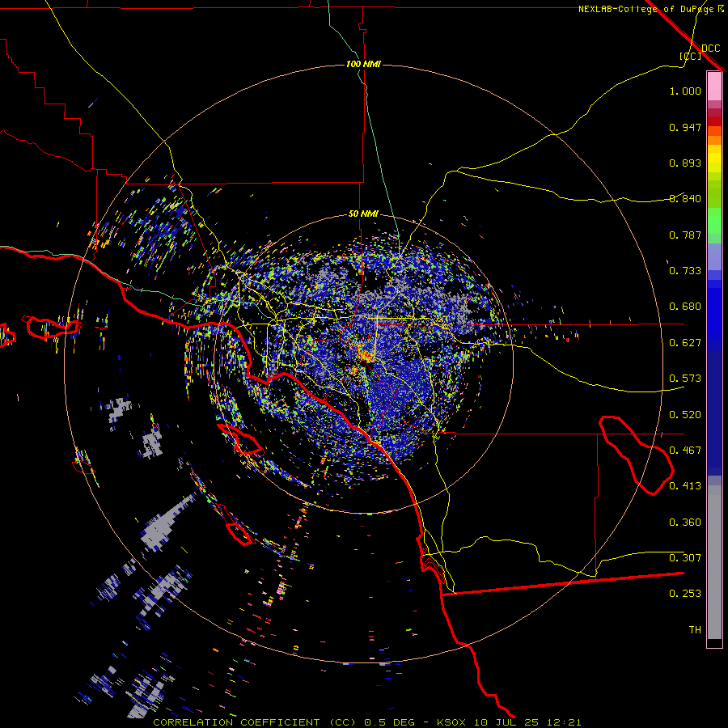728x728 pixels.
Task: Click the 10 JUL 25 date text
Action: click(x=506, y=722)
